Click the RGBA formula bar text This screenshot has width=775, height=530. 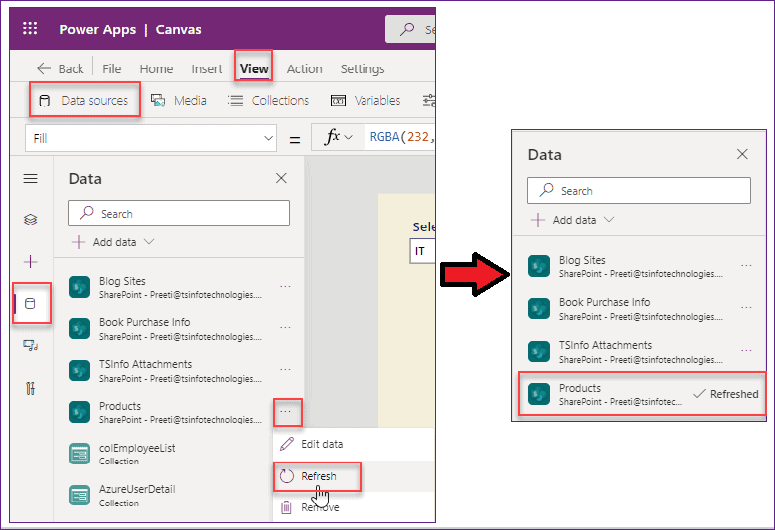tap(400, 137)
